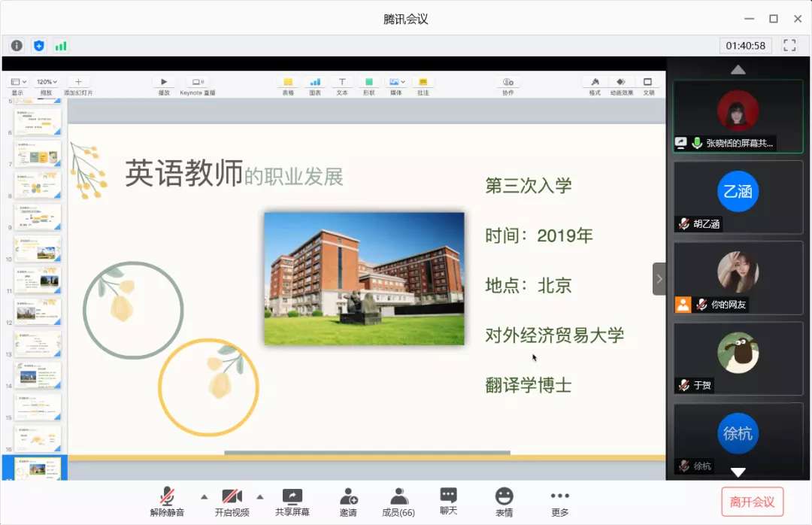Viewport: 812px width, 525px height.
Task: Open the 表情 emoji reactions
Action: pyautogui.click(x=504, y=502)
